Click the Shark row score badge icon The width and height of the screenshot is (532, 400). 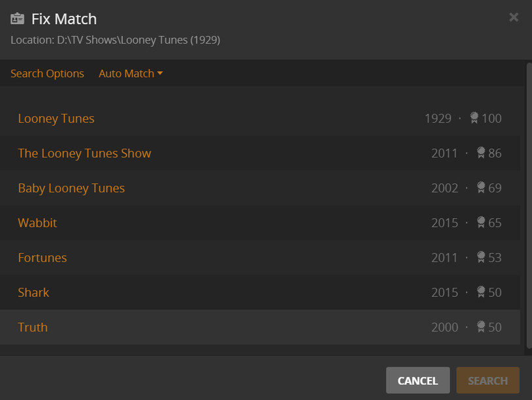tap(481, 292)
